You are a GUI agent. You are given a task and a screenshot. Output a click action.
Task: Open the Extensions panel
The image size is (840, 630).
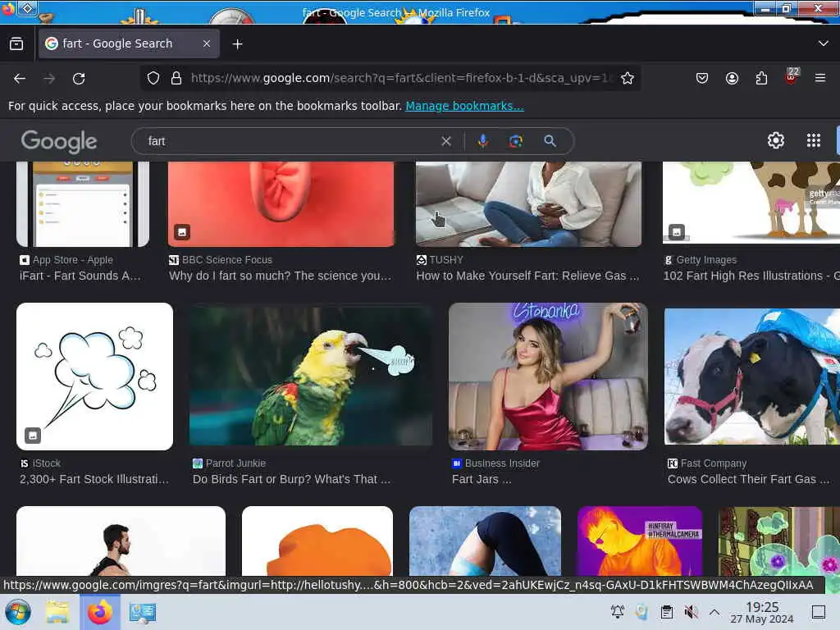pos(761,78)
